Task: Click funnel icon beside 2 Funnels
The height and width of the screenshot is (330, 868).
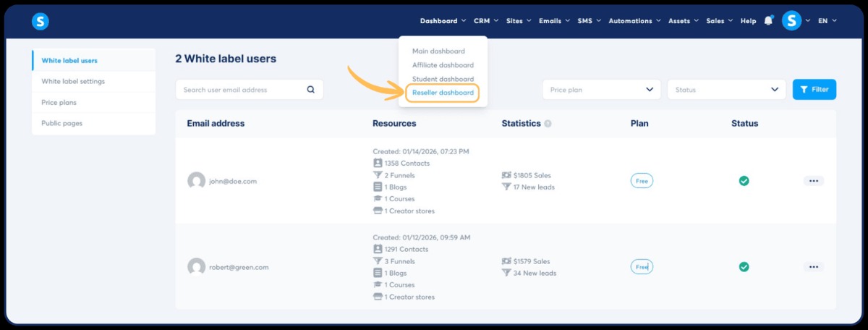Action: 378,175
